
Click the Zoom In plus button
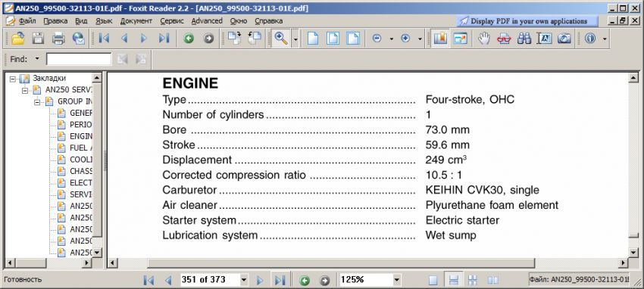405,39
